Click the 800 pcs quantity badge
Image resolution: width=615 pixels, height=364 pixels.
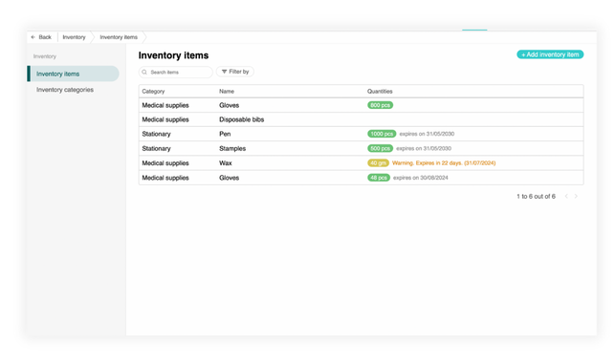coord(380,105)
